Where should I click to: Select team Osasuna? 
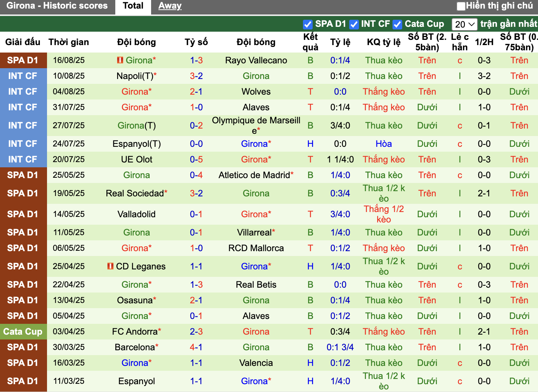click(x=135, y=300)
